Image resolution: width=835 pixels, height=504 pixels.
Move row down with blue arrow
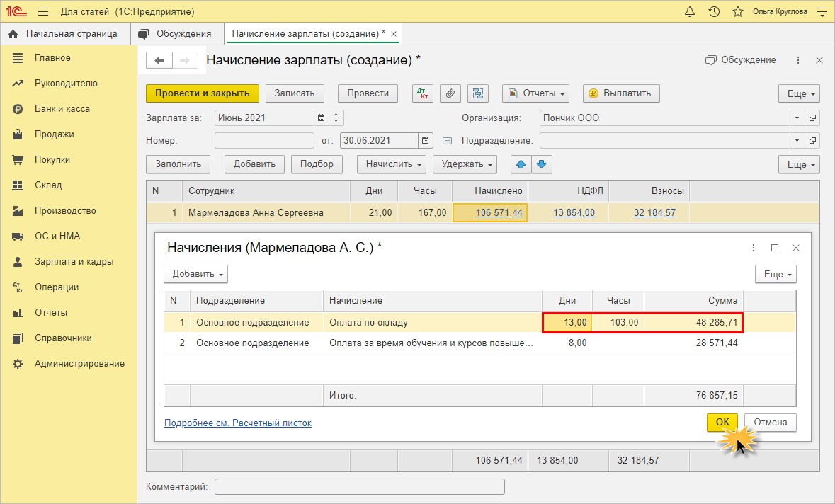(542, 164)
